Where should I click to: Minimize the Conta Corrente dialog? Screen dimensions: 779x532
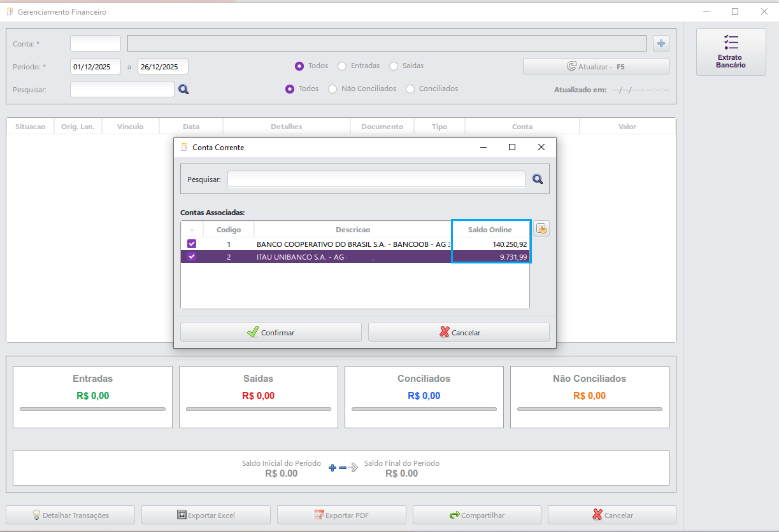(x=483, y=147)
